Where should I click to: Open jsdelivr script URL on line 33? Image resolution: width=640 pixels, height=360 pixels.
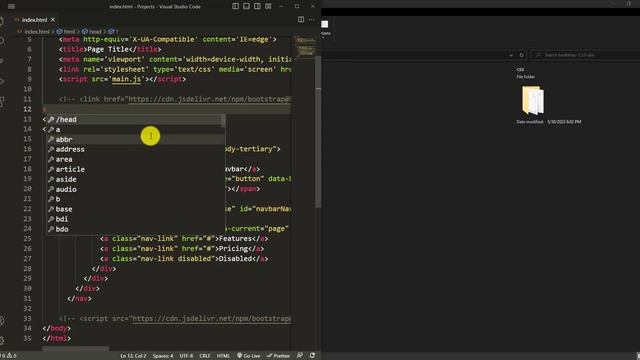click(211, 318)
